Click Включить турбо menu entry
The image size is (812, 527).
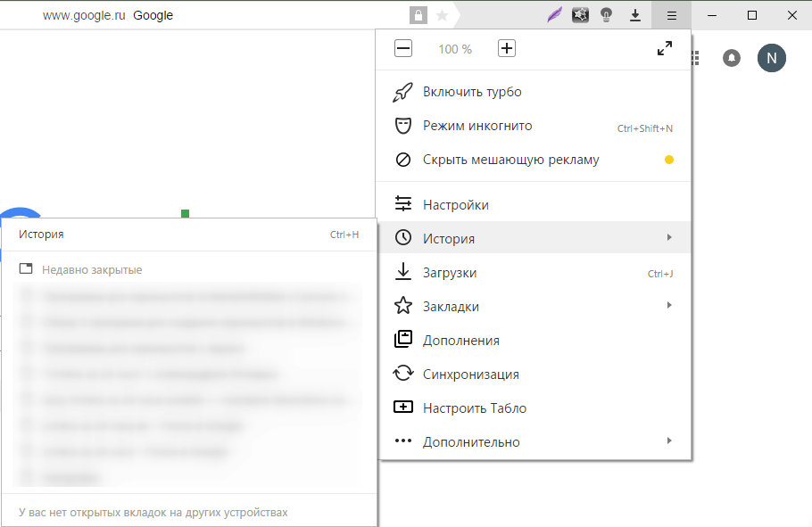click(x=534, y=92)
